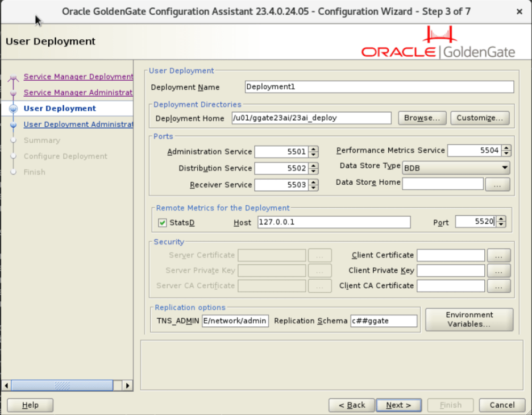The width and height of the screenshot is (532, 415).
Task: Increase the Performance Metrics Service port
Action: click(506, 148)
